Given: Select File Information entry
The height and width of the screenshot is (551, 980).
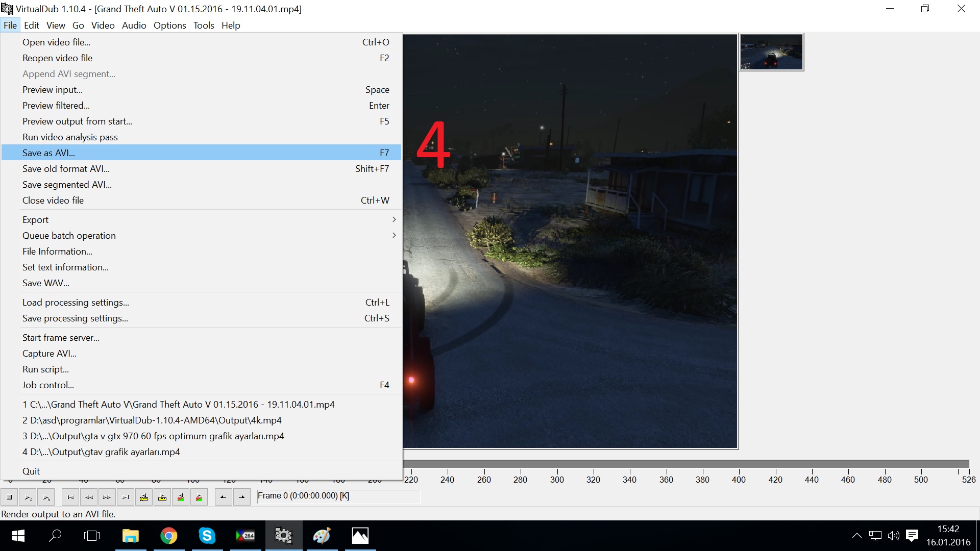Looking at the screenshot, I should [57, 252].
